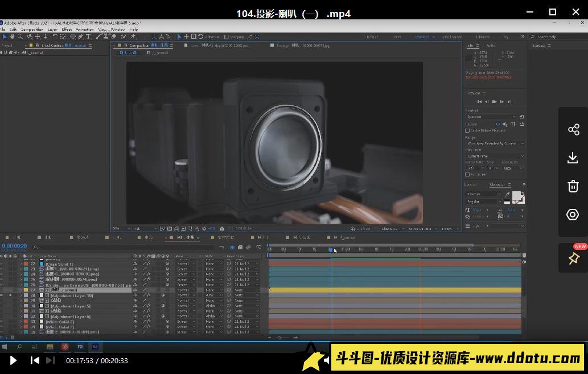Click the pin icon marked NEW

(x=574, y=258)
